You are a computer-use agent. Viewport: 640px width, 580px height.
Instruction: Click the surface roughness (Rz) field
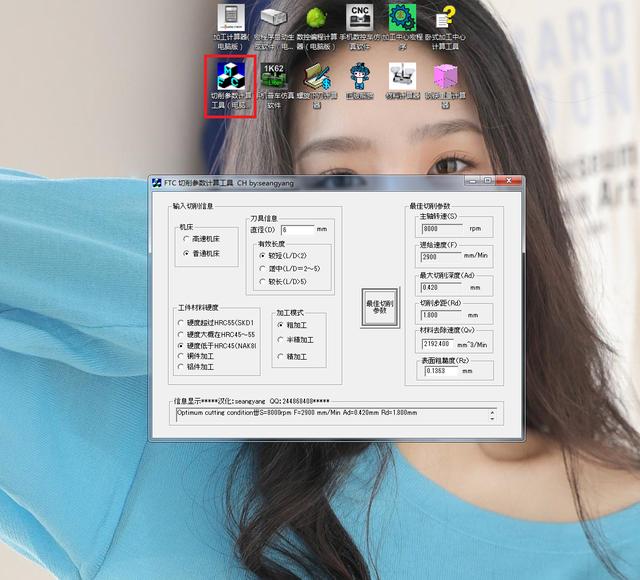[x=439, y=371]
